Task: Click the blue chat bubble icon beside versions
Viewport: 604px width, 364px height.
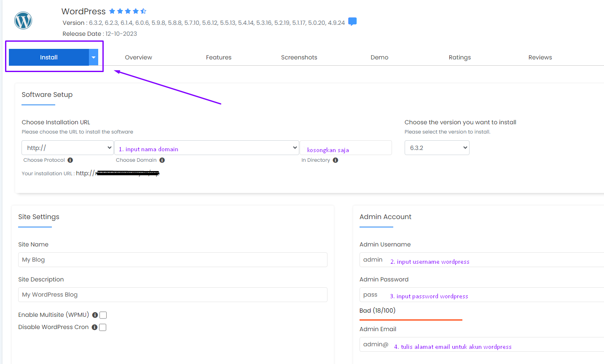Action: 352,22
